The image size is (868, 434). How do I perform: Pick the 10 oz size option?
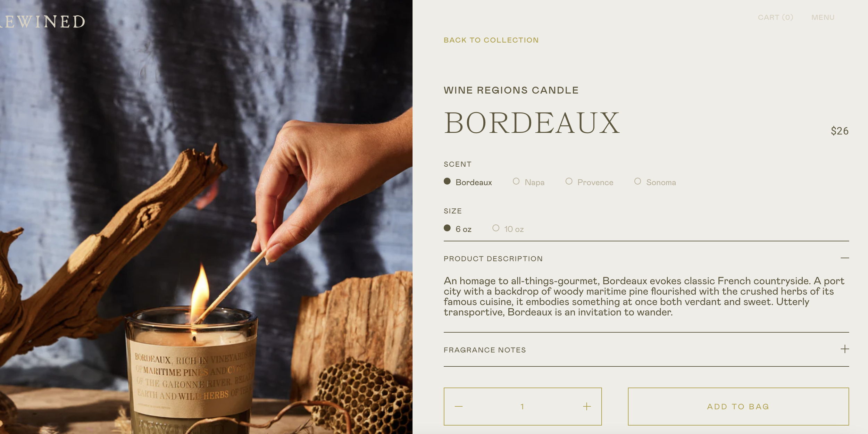508,229
